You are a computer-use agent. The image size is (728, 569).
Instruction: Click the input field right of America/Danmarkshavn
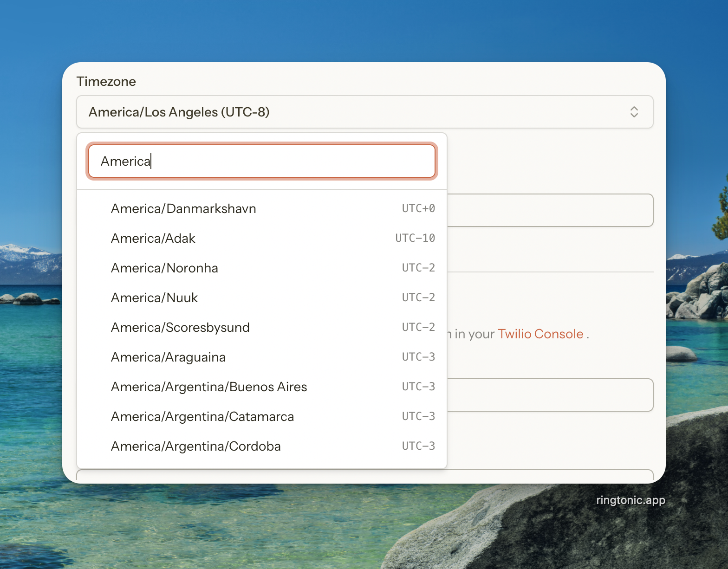[550, 210]
